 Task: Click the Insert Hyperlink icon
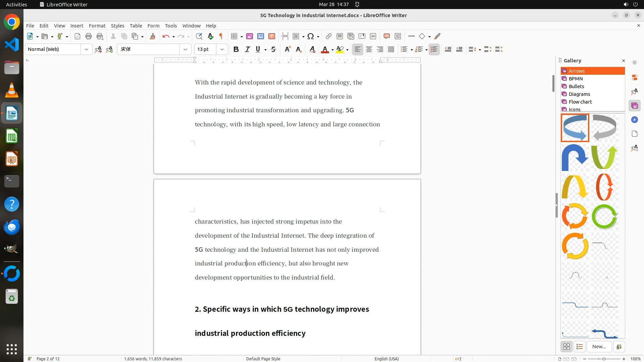tap(329, 37)
